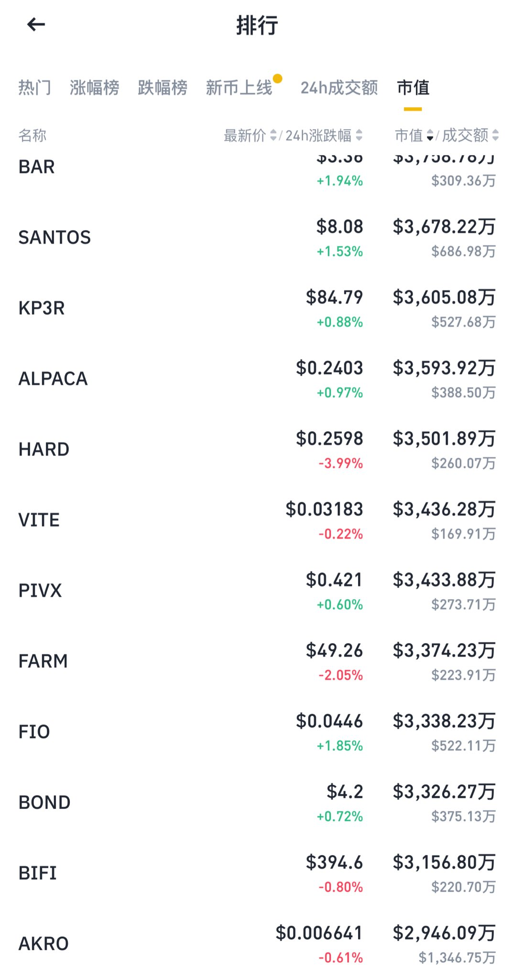Sort by latest price arrows
Screen dimensions: 514x980
point(273,135)
